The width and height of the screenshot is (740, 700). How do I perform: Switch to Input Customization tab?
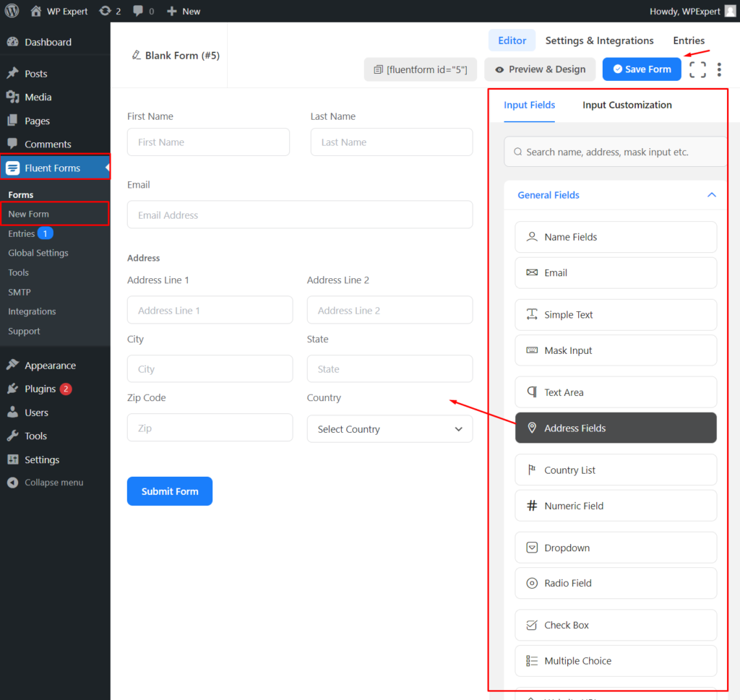pos(627,105)
